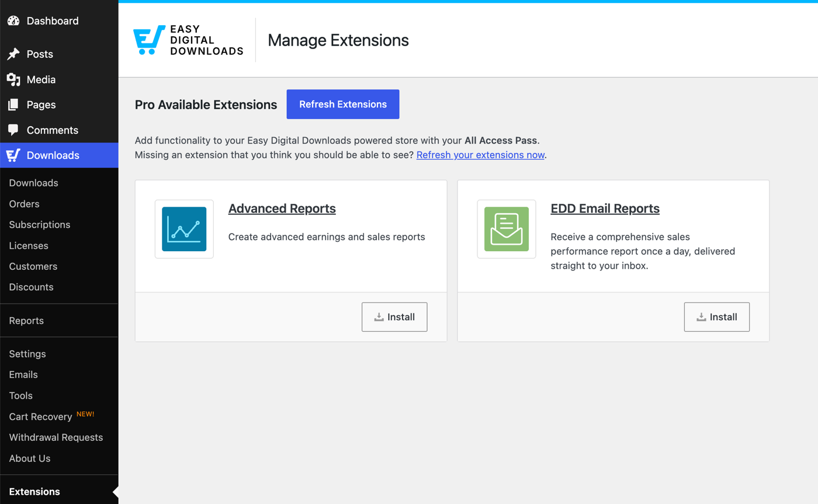818x504 pixels.
Task: Open the Advanced Reports title link
Action: pos(282,208)
